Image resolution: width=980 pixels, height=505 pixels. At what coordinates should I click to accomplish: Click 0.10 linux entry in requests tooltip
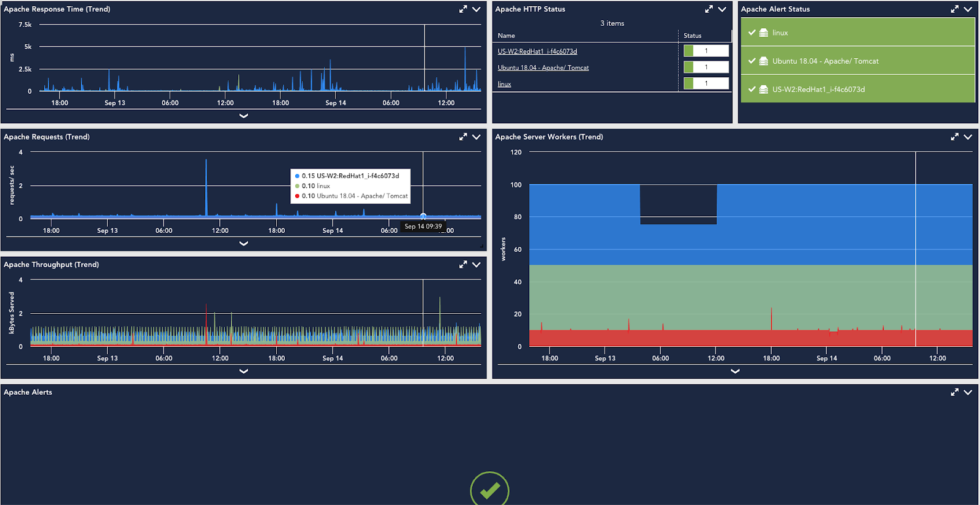315,186
